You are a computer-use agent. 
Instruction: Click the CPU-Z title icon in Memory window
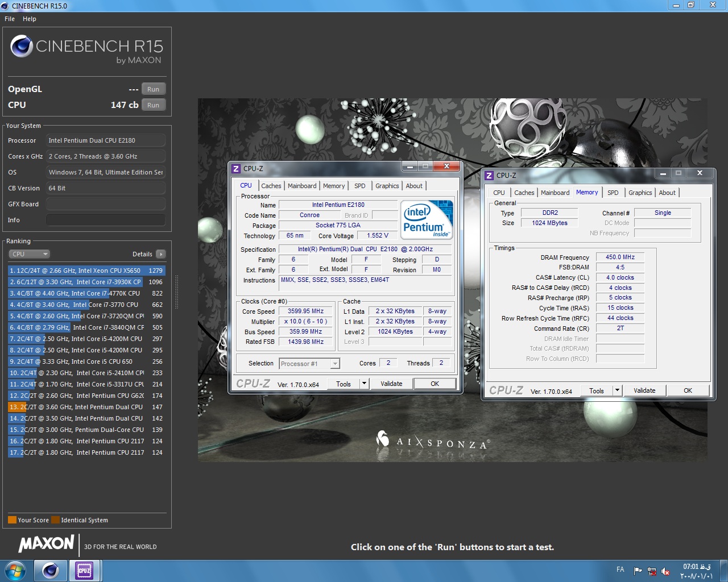[x=489, y=176]
